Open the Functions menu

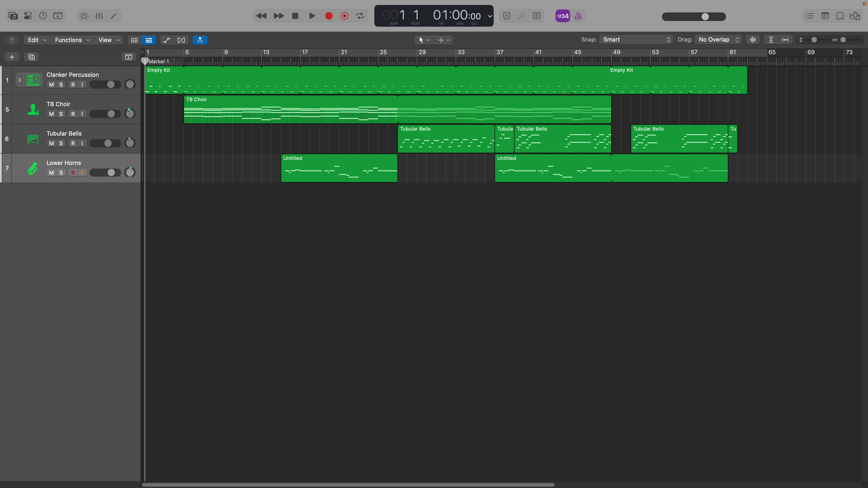click(72, 40)
